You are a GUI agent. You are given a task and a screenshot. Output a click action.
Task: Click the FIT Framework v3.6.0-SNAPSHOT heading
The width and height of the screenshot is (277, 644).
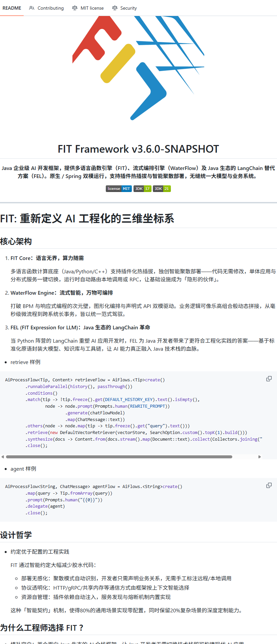[138, 149]
